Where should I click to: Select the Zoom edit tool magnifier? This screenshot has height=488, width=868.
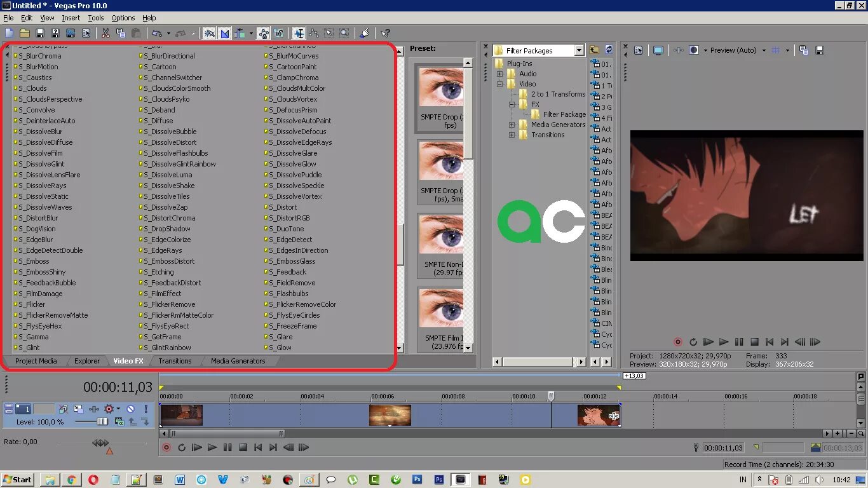[344, 33]
